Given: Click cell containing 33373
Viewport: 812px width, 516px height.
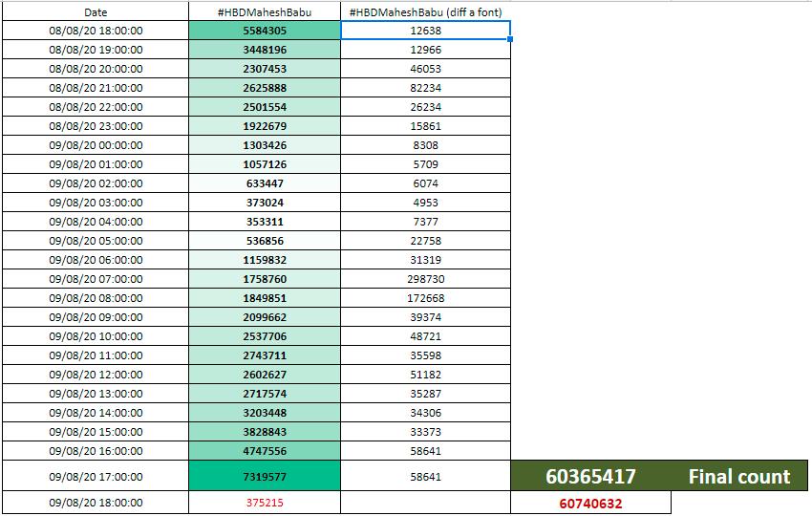Looking at the screenshot, I should [425, 432].
